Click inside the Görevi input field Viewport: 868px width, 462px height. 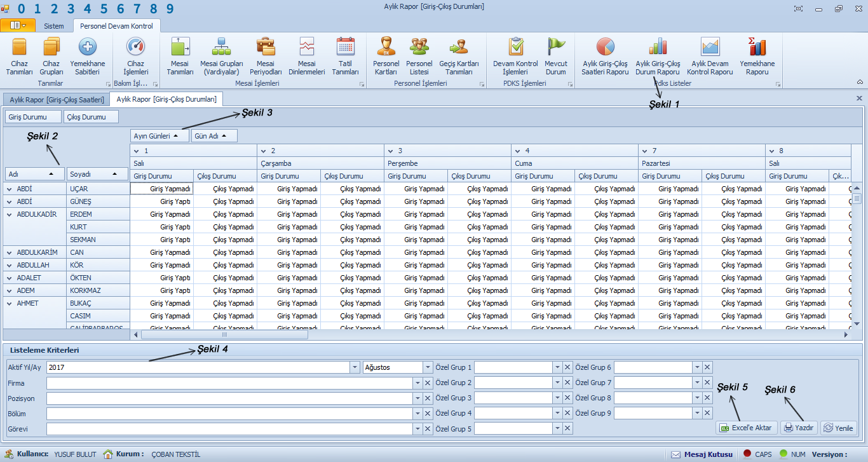(x=229, y=428)
